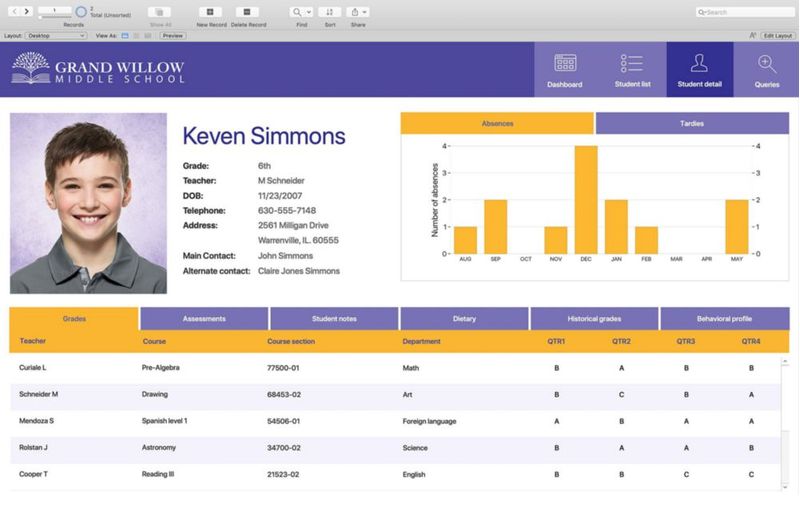Click the SEP absences bar
800x510 pixels.
[495, 227]
